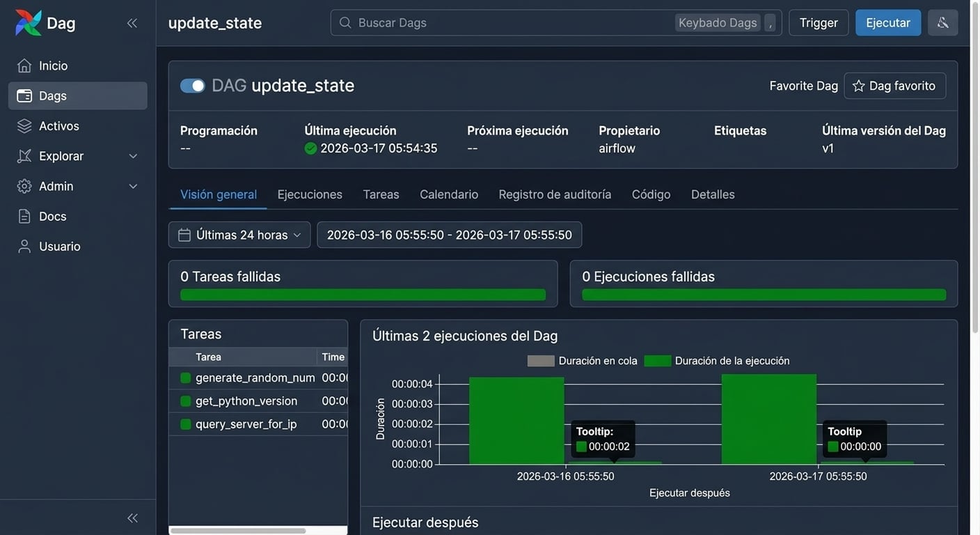Image resolution: width=980 pixels, height=535 pixels.
Task: Click into the Buscar Dags search field
Action: coord(556,23)
